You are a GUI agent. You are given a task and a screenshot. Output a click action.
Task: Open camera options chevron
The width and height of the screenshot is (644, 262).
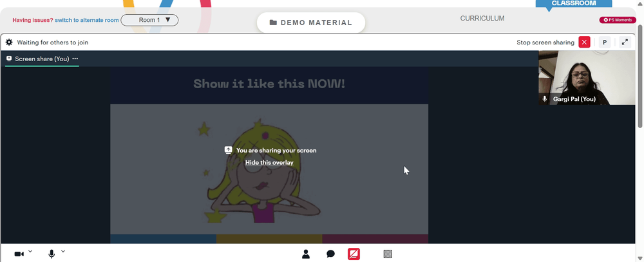[30, 251]
